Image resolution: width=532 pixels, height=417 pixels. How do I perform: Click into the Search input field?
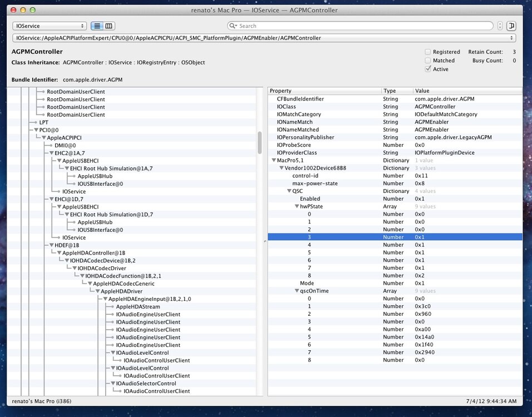[362, 26]
